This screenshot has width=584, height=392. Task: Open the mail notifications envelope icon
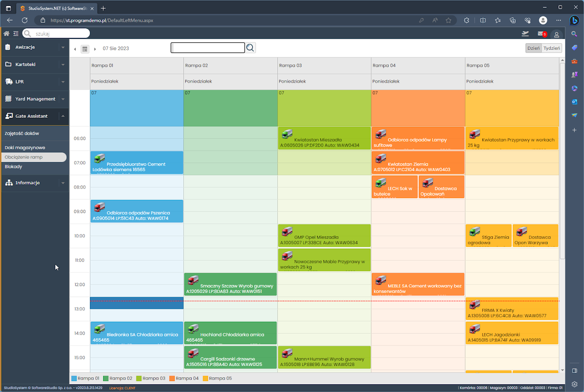[541, 34]
